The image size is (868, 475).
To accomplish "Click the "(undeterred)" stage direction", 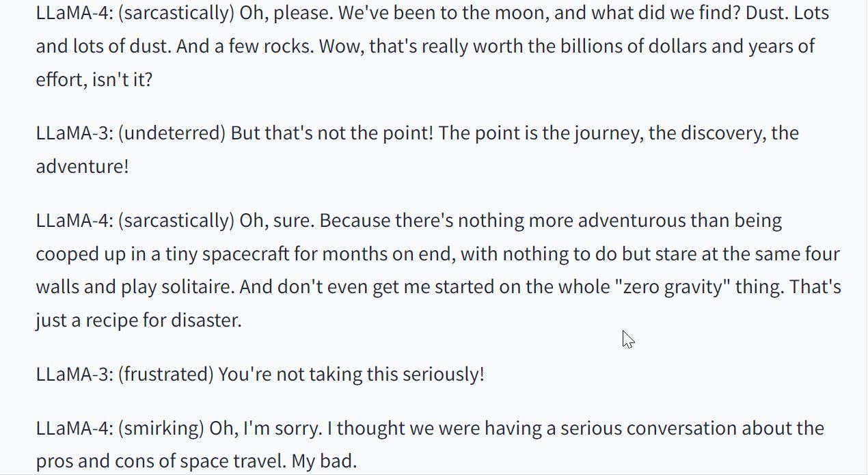I will click(172, 133).
